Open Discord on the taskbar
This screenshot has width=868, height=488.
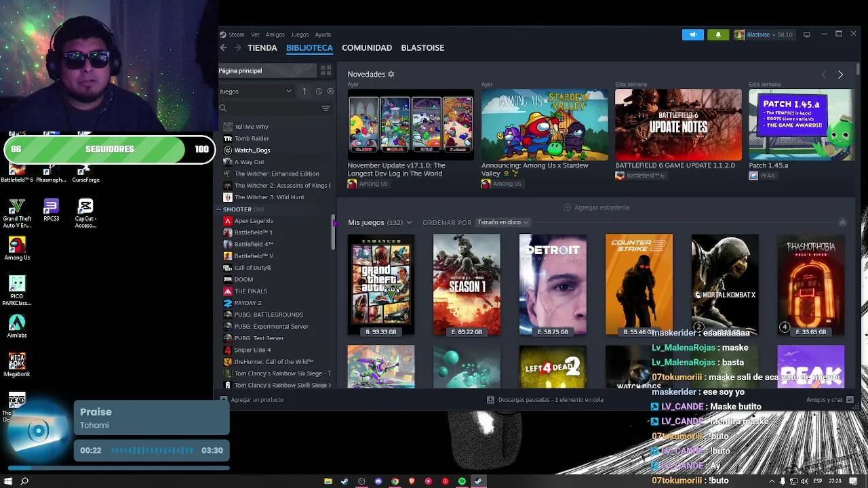(x=378, y=481)
